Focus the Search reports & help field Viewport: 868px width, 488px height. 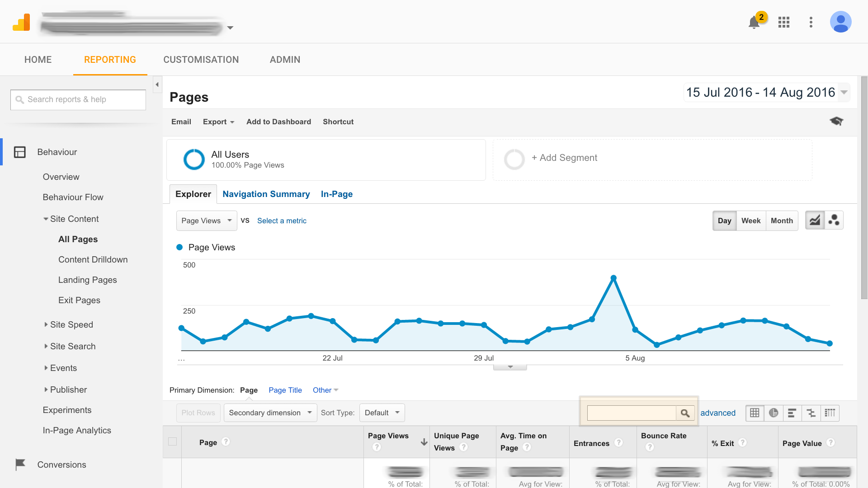coord(78,99)
